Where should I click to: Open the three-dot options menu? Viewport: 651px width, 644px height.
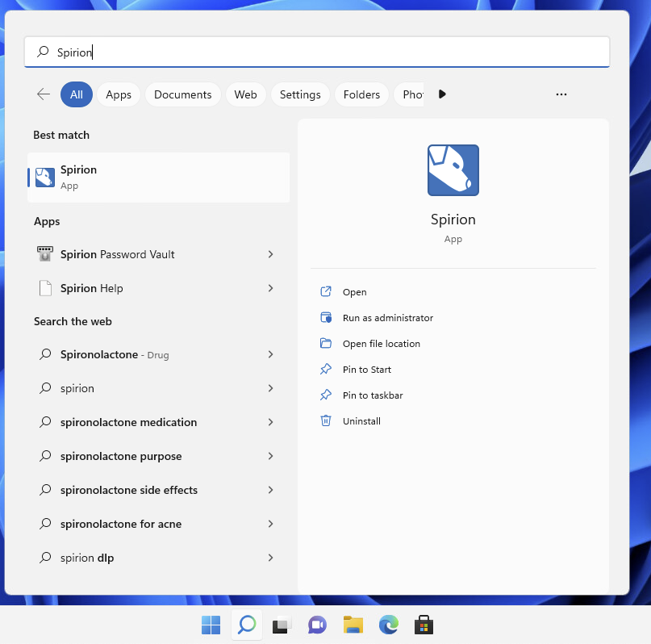click(561, 94)
